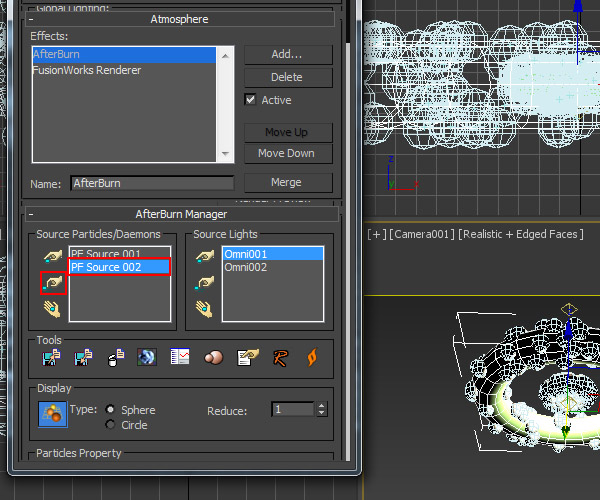Click the orange flame icon in Tools
The width and height of the screenshot is (600, 500).
[x=312, y=358]
